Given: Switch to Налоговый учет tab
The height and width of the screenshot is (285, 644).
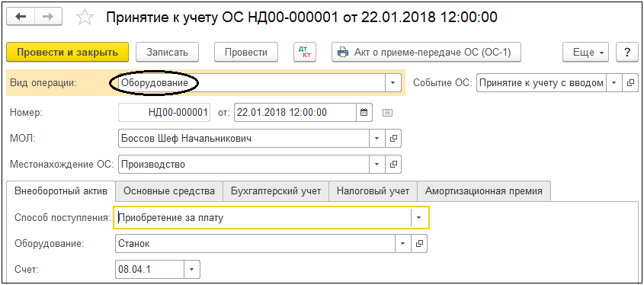Looking at the screenshot, I should coord(373,191).
